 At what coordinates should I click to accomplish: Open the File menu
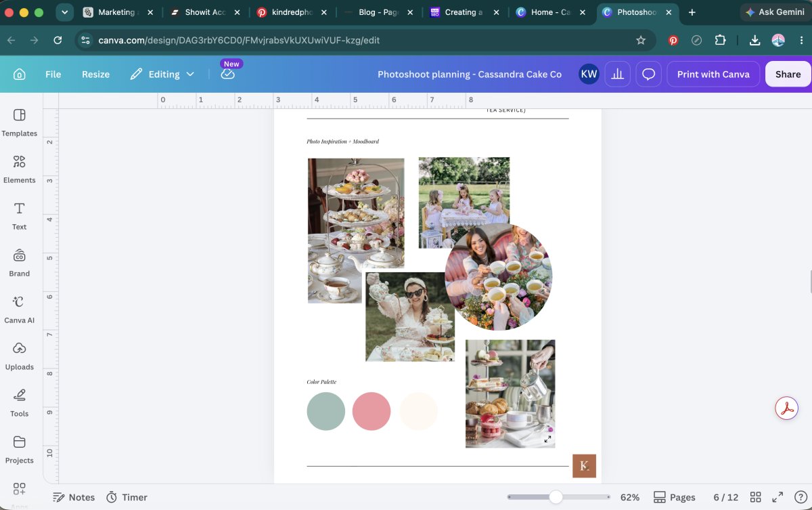[x=53, y=74]
